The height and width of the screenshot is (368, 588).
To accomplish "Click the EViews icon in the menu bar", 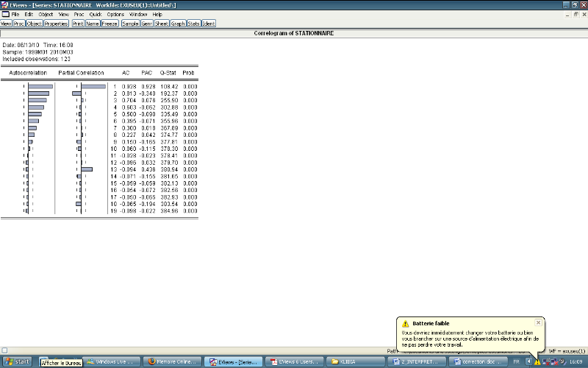I will click(5, 14).
